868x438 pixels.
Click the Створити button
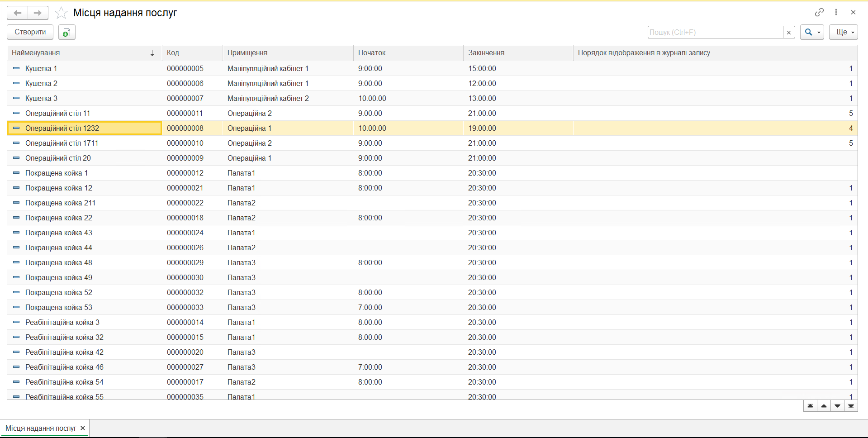[x=30, y=32]
